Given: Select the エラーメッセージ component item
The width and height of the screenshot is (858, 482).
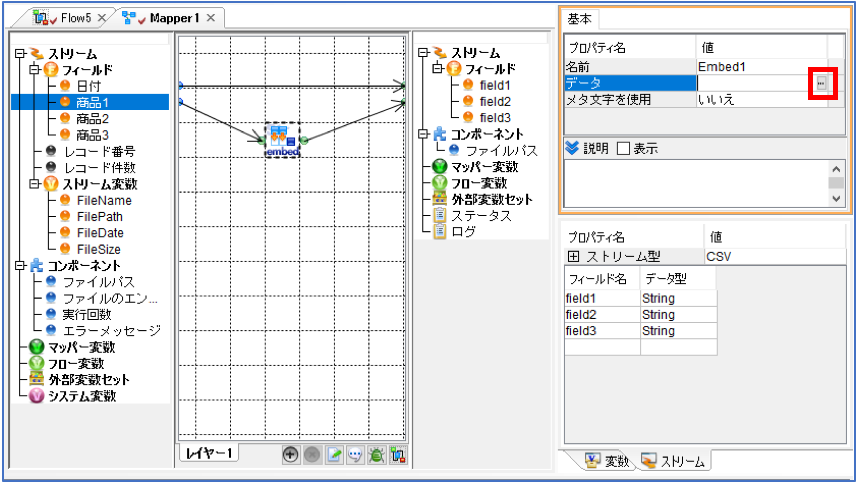Looking at the screenshot, I should pos(112,330).
